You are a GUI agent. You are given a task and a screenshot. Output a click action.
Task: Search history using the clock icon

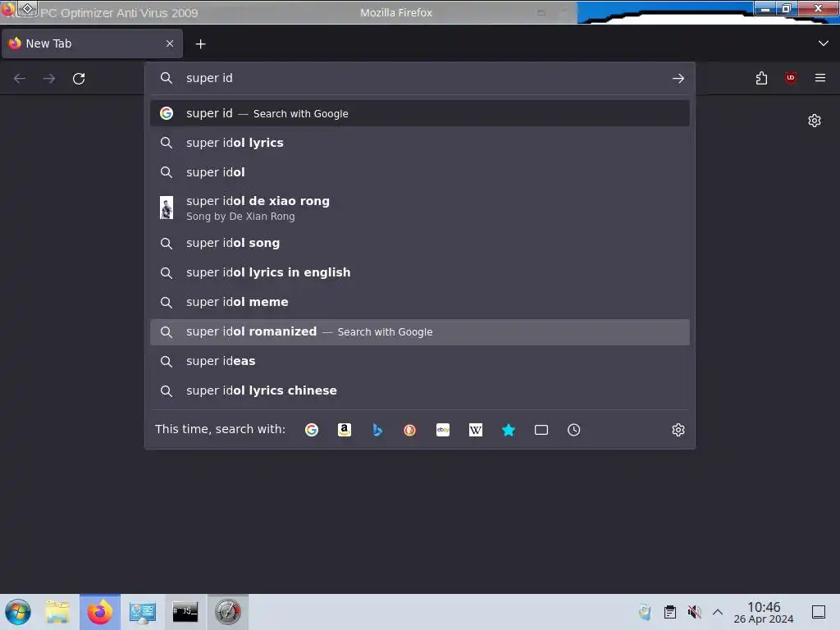(x=573, y=430)
